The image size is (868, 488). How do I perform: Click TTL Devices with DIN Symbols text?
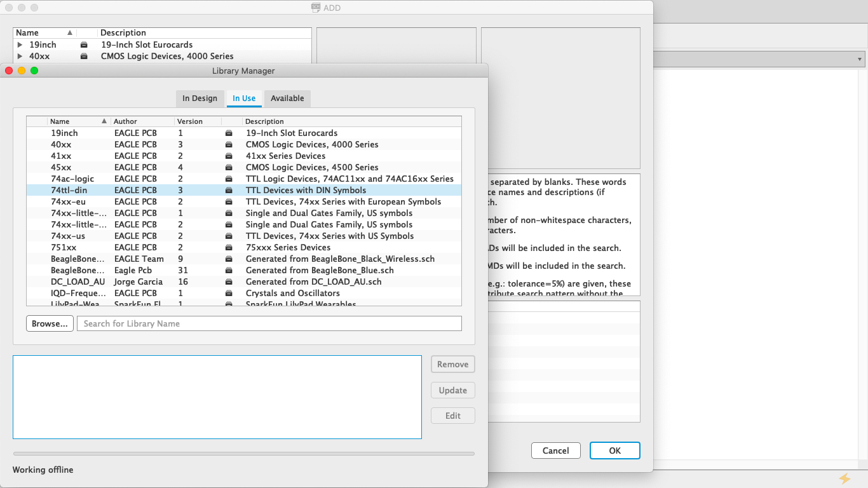[306, 191]
